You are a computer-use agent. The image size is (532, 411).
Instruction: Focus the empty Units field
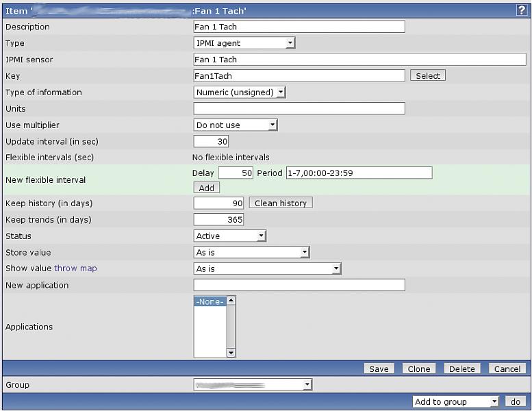(x=299, y=109)
